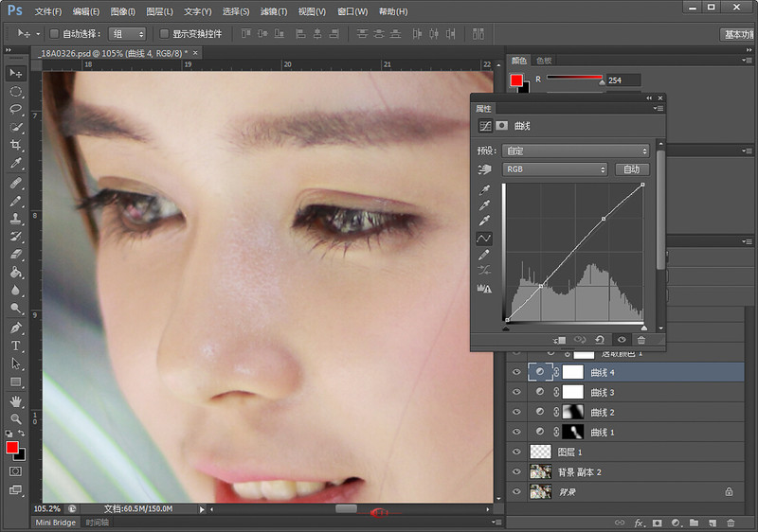The height and width of the screenshot is (532, 758).
Task: Select the Quick Selection tool
Action: coord(16,127)
